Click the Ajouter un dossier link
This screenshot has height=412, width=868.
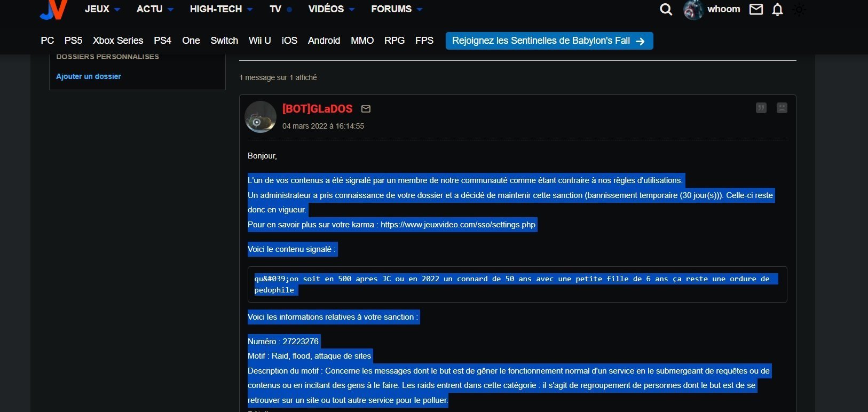click(x=89, y=76)
